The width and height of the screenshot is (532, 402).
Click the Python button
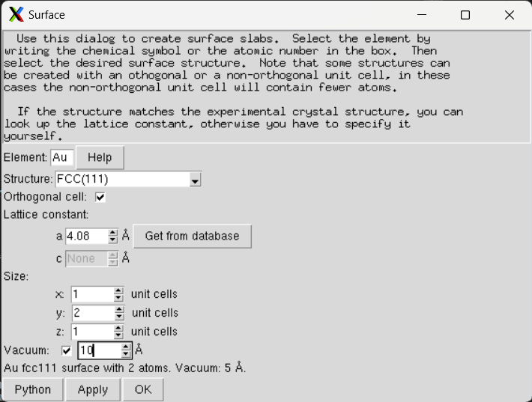(x=33, y=389)
